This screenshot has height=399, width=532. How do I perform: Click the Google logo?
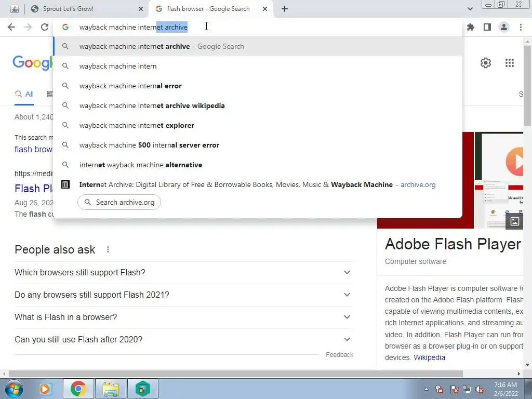(x=33, y=63)
